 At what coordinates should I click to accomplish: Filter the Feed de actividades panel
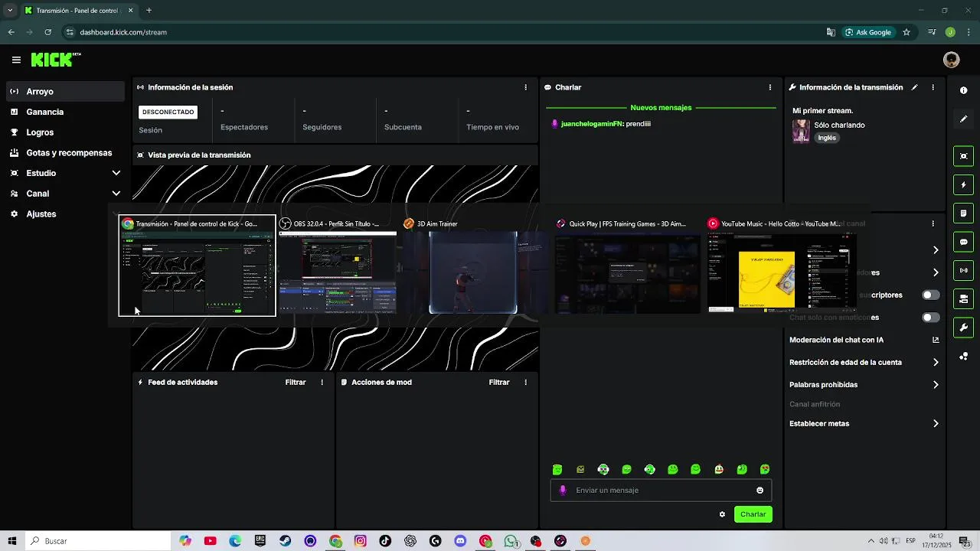click(295, 382)
